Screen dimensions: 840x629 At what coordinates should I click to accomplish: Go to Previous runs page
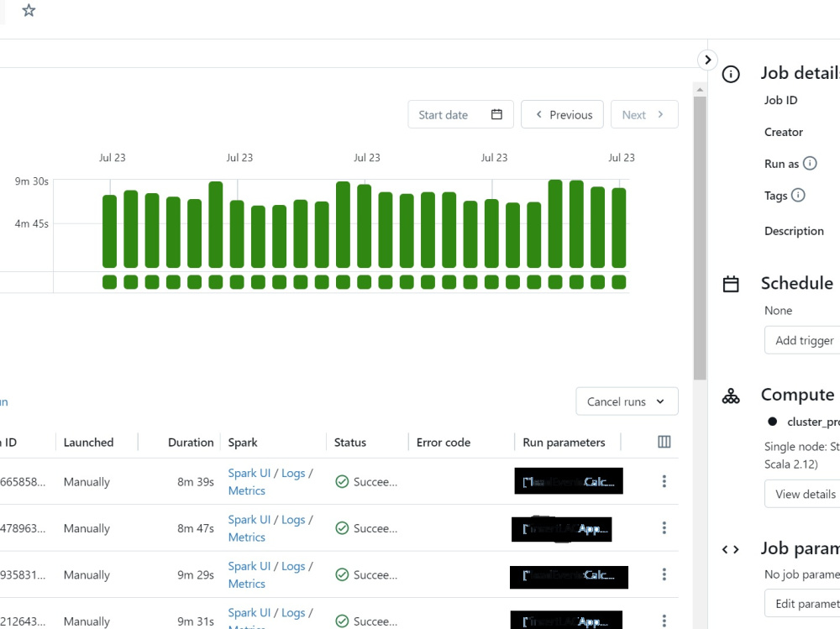[x=562, y=114]
